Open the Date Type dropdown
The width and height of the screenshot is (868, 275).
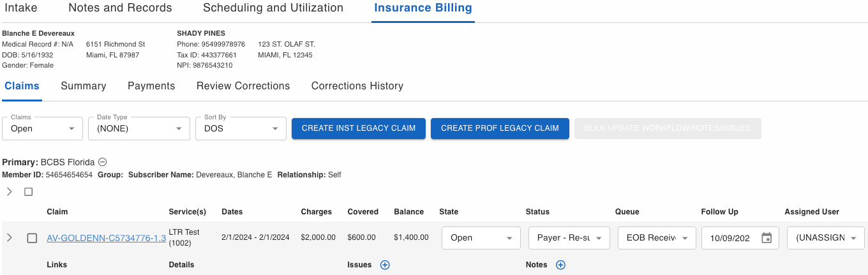[138, 128]
